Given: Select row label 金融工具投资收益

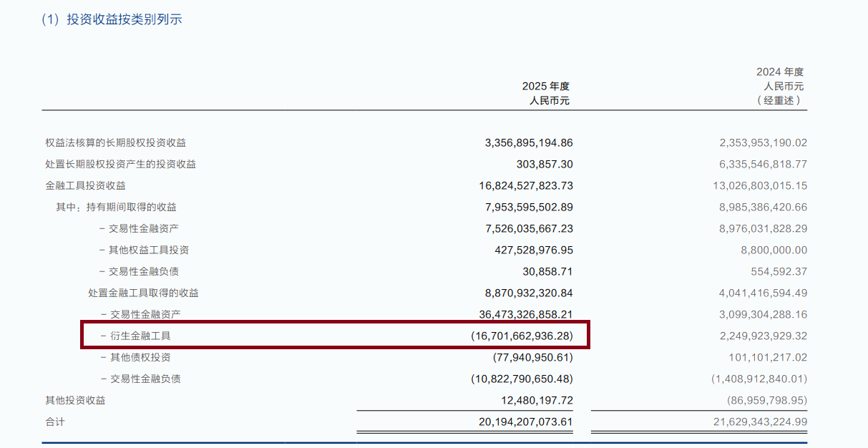Looking at the screenshot, I should coord(86,185).
